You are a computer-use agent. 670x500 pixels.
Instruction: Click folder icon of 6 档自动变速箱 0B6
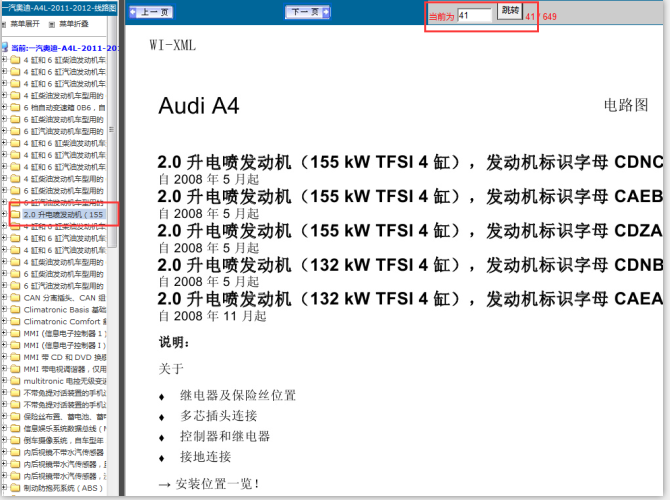tap(15, 107)
